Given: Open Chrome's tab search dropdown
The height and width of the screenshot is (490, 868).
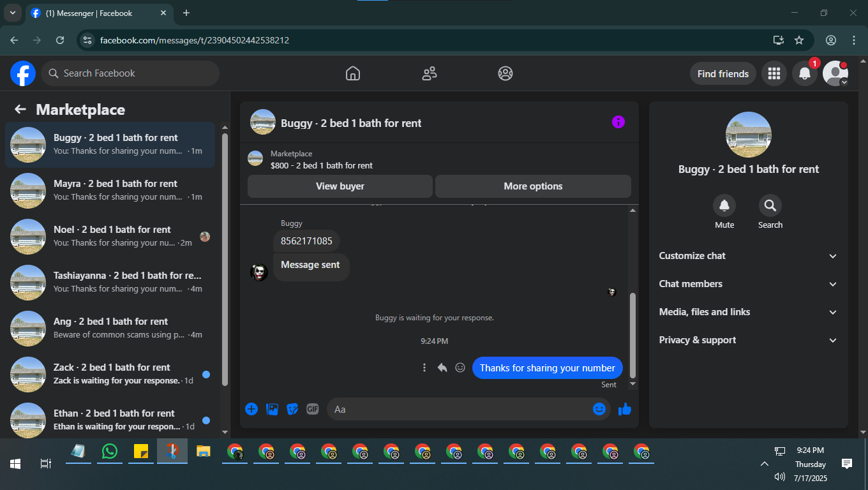Looking at the screenshot, I should (x=13, y=13).
